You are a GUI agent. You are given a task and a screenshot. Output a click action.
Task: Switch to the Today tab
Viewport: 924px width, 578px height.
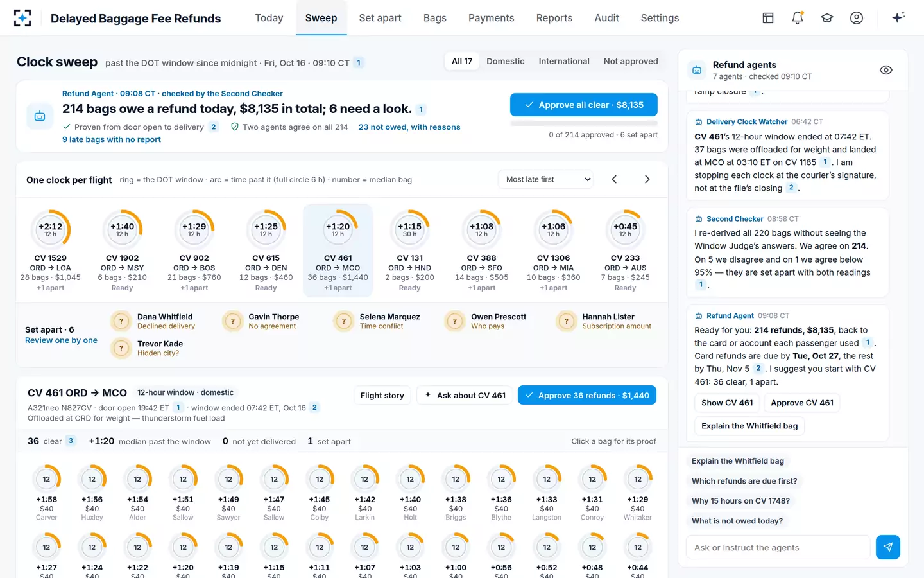coord(269,18)
